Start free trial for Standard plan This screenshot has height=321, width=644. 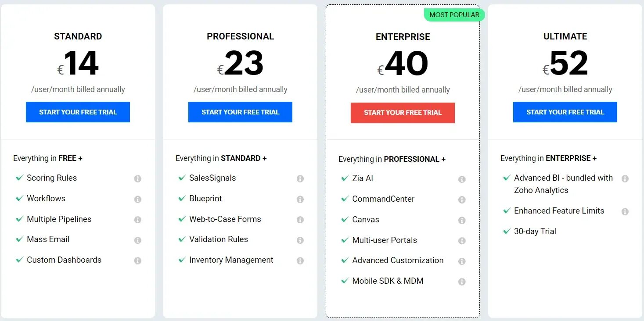(x=78, y=112)
